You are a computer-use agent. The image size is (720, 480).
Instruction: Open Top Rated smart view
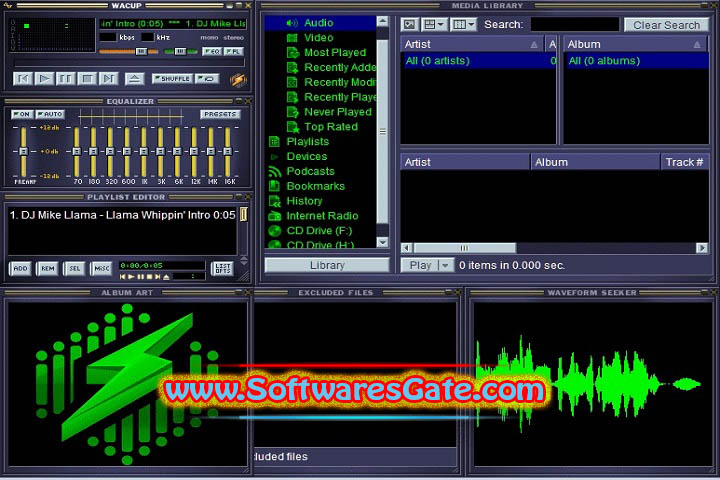[331, 127]
